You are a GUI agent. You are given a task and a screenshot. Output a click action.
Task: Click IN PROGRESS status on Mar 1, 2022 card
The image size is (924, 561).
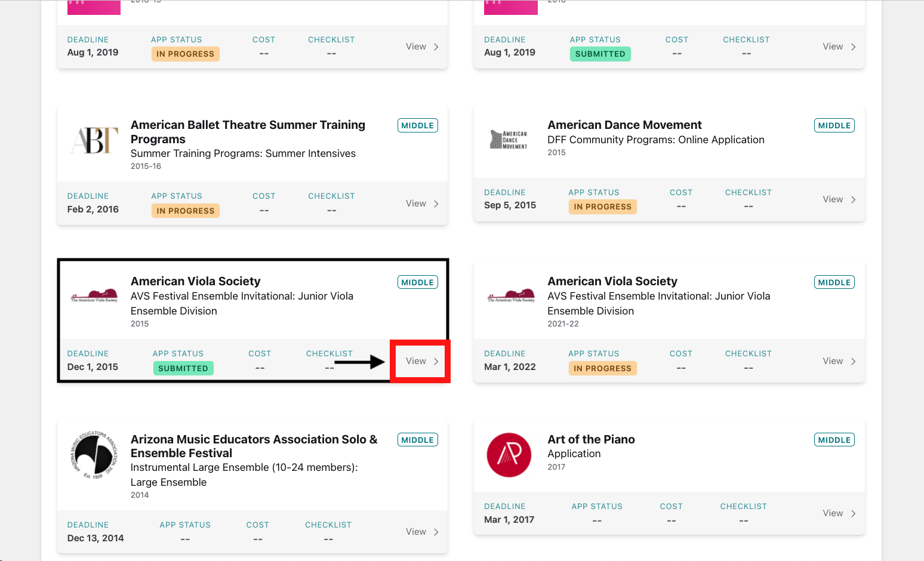click(603, 368)
